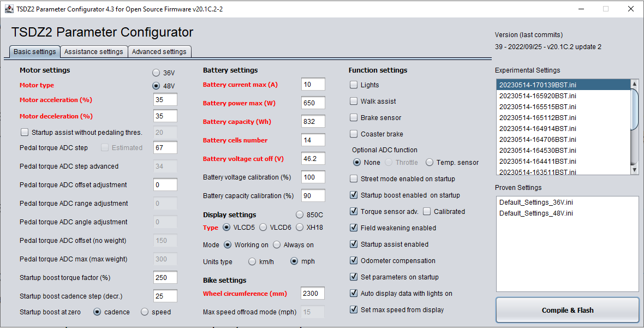644x328 pixels.
Task: Disable Field weakening enabled
Action: [354, 228]
